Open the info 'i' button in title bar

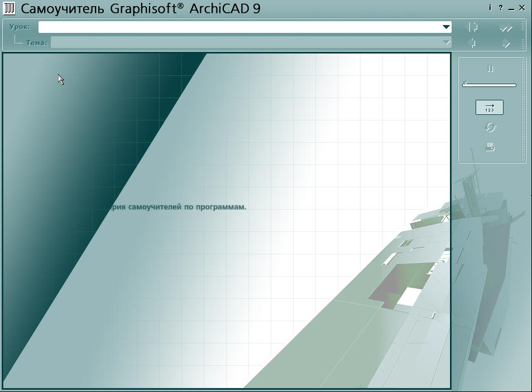coord(490,7)
